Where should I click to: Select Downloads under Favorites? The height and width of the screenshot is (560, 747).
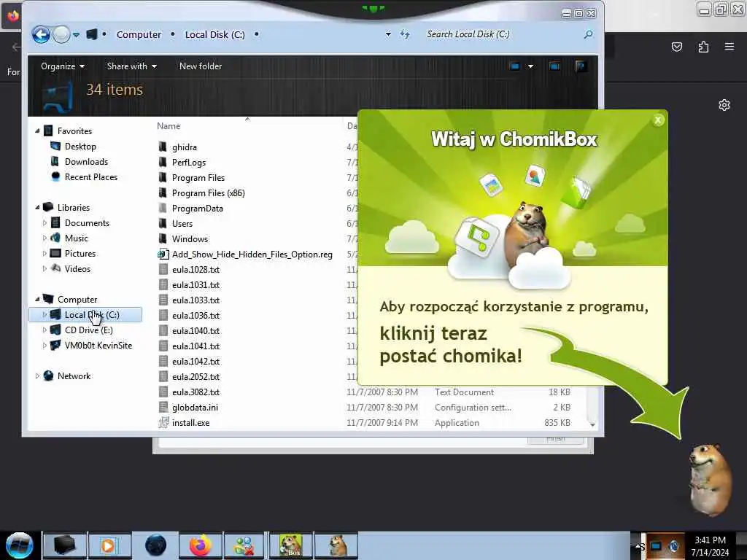(x=86, y=161)
